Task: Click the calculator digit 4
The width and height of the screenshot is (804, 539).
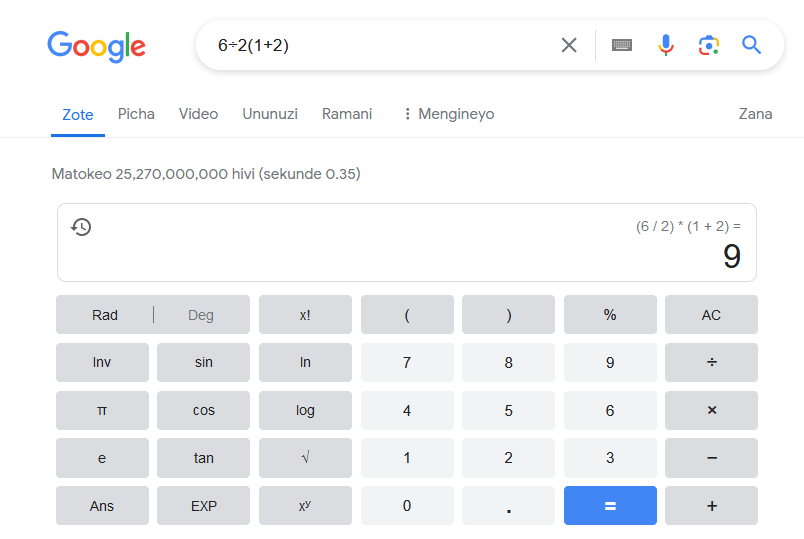Action: point(407,410)
